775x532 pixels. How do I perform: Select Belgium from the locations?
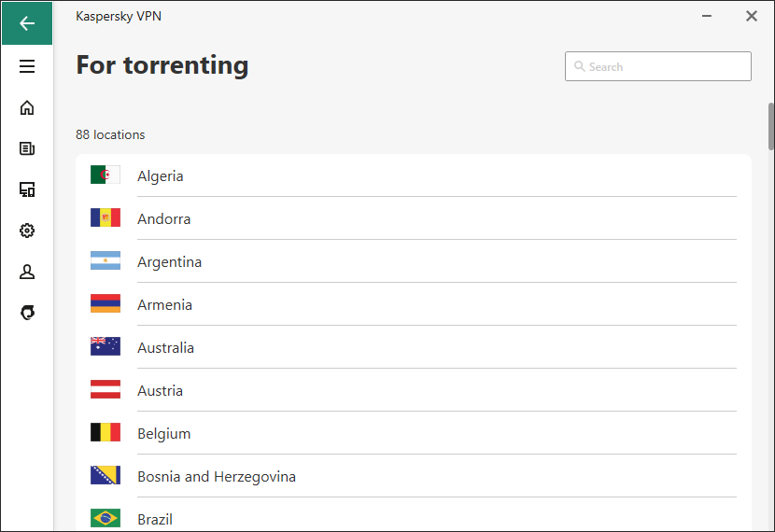414,433
